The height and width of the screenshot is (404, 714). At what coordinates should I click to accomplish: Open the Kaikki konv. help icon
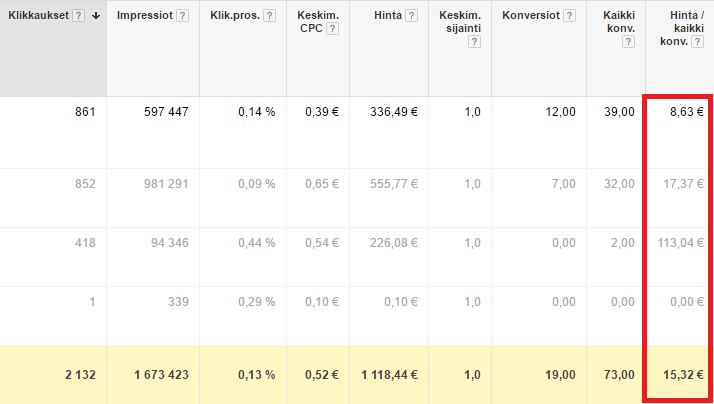tap(628, 42)
